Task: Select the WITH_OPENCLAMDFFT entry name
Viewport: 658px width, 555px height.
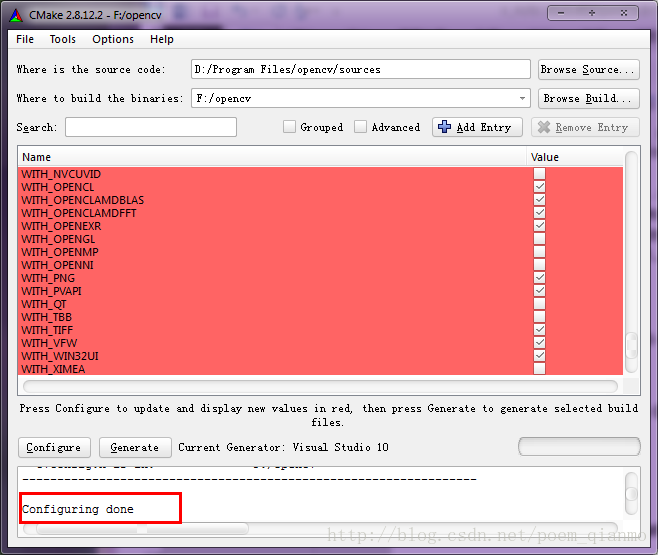Action: [79, 213]
